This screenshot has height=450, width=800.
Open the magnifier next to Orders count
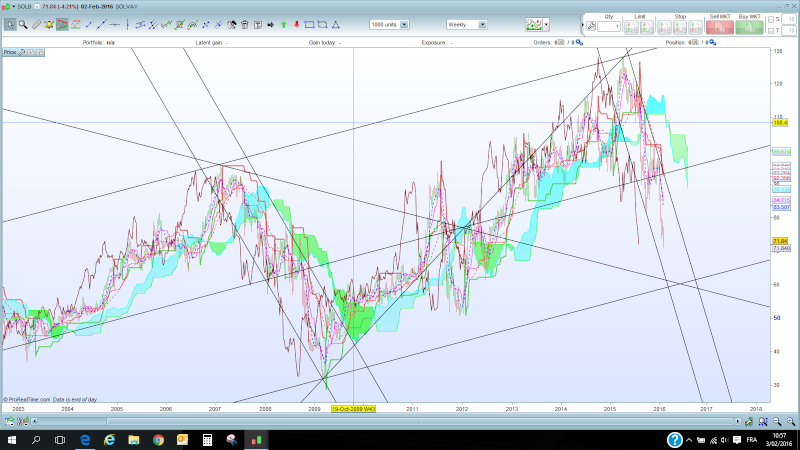click(x=579, y=42)
